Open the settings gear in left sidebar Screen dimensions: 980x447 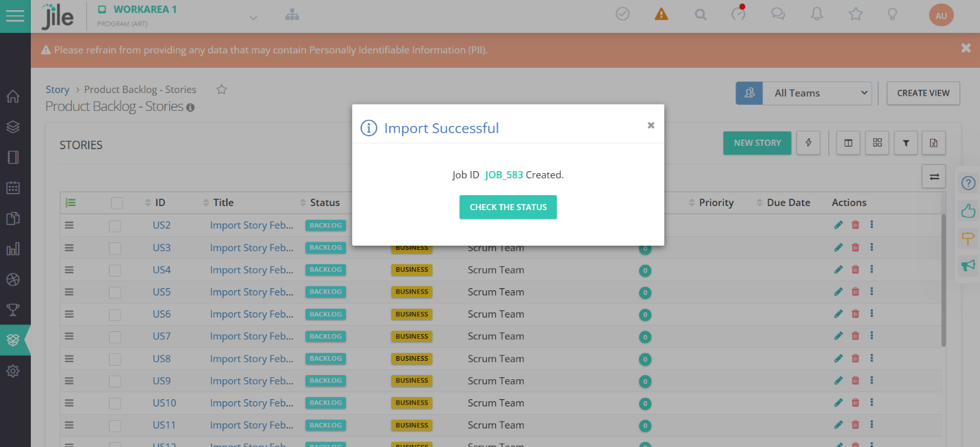point(13,371)
